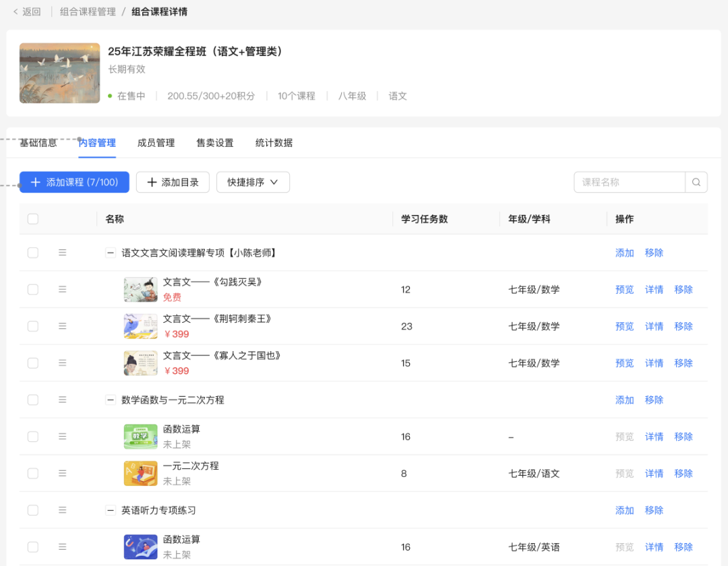Go to 组合课程管理 breadcrumb

click(x=88, y=11)
